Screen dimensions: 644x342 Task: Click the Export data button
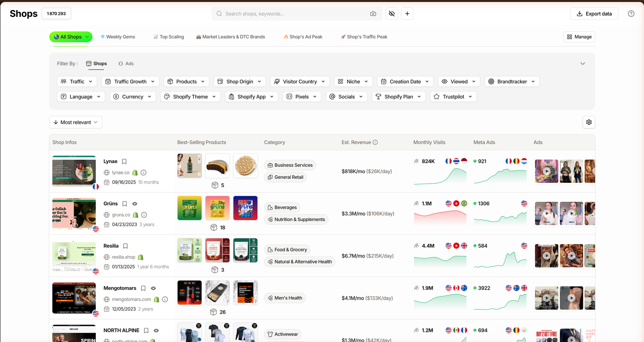(594, 14)
